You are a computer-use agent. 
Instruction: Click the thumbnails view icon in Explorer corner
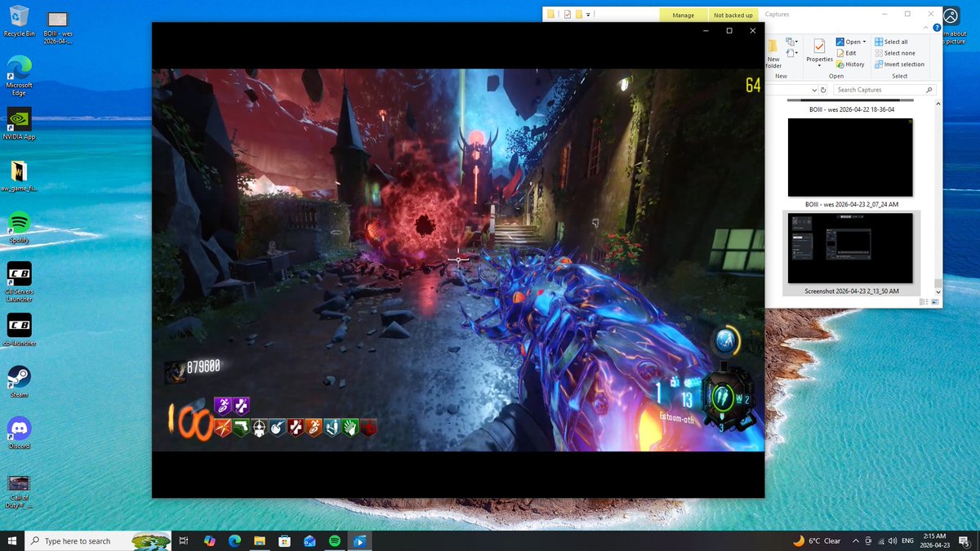tap(936, 302)
